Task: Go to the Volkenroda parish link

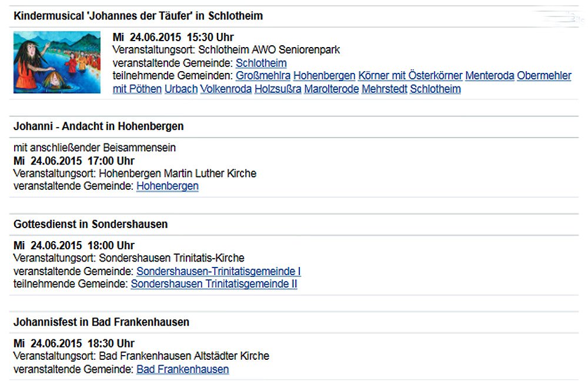Action: click(x=226, y=89)
